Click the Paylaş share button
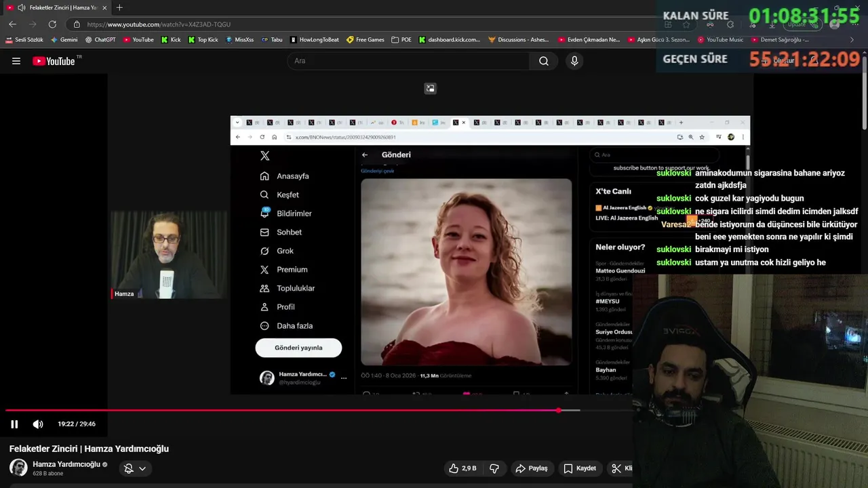Image resolution: width=868 pixels, height=488 pixels. tap(532, 468)
